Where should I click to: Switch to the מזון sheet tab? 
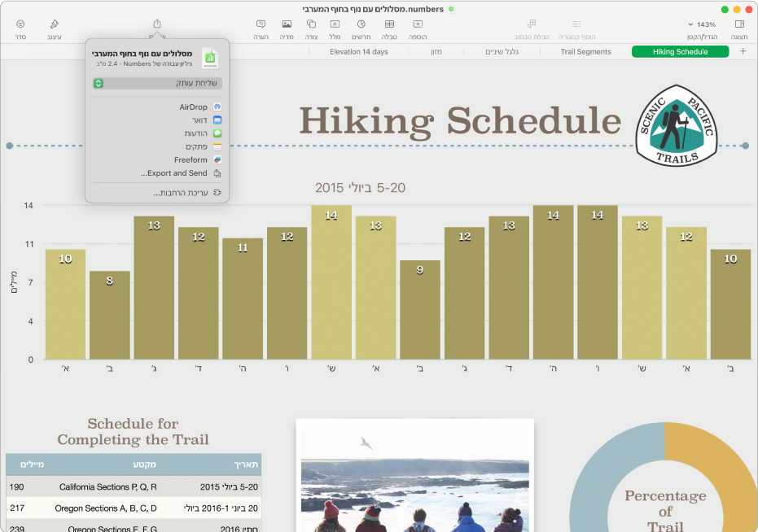point(436,52)
